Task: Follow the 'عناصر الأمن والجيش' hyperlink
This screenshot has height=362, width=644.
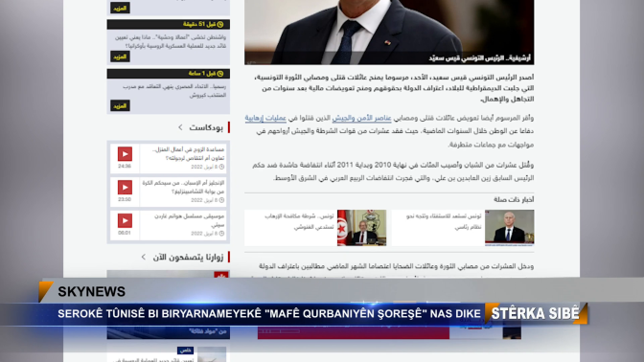Action: point(361,118)
